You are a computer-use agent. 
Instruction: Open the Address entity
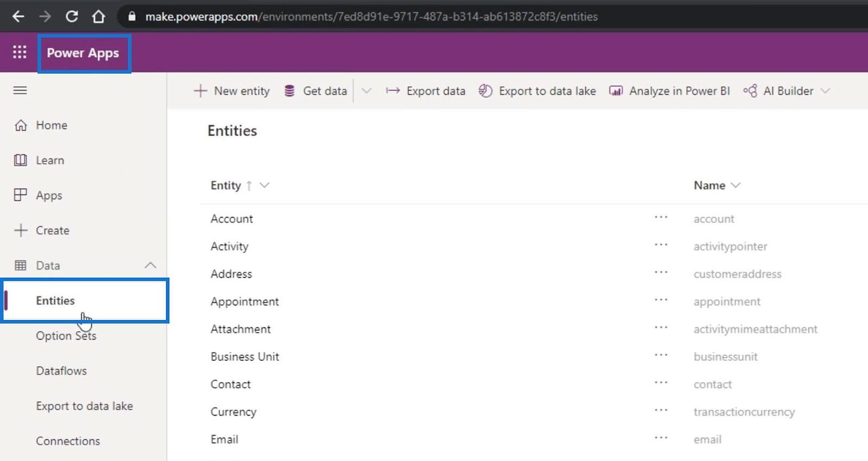231,274
